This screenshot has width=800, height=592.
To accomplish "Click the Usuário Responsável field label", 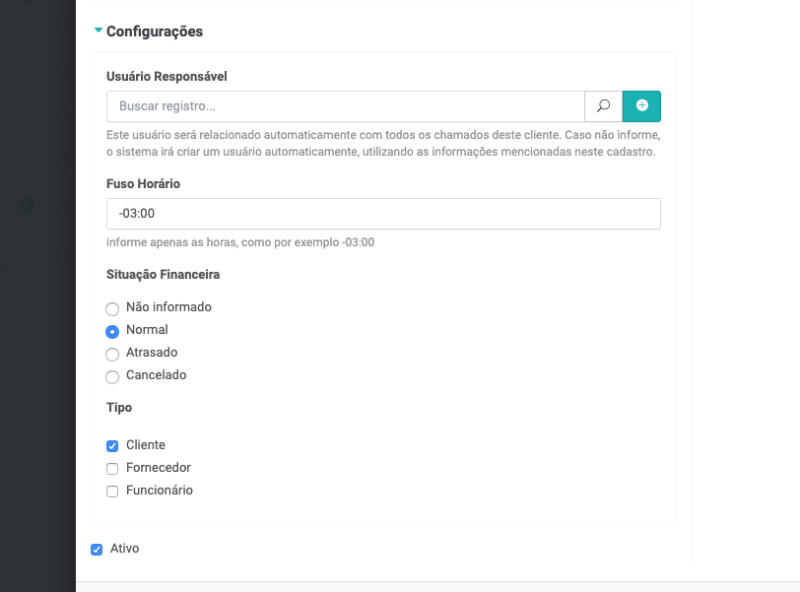I will click(167, 76).
